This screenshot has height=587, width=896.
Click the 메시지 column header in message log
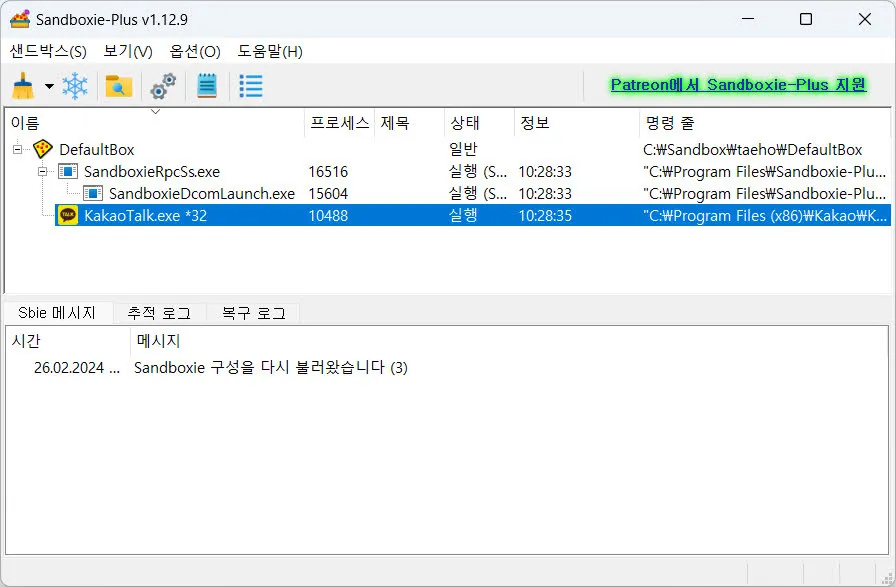point(509,341)
